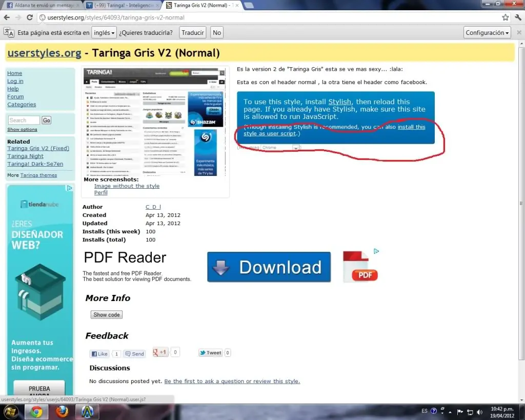Click the browser forward arrow
The width and height of the screenshot is (525, 420).
[18, 17]
